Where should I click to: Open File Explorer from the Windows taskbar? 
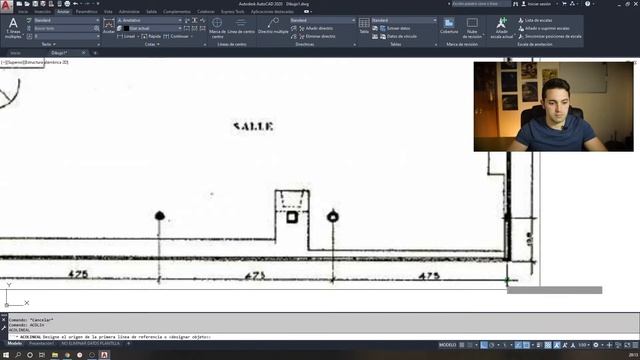(x=54, y=355)
